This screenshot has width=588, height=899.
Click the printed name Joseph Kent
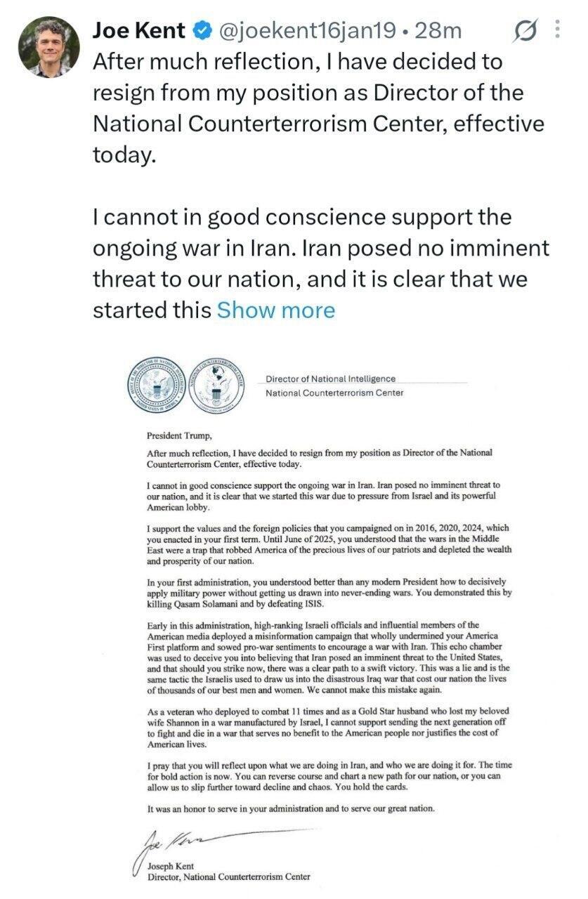coord(171,865)
